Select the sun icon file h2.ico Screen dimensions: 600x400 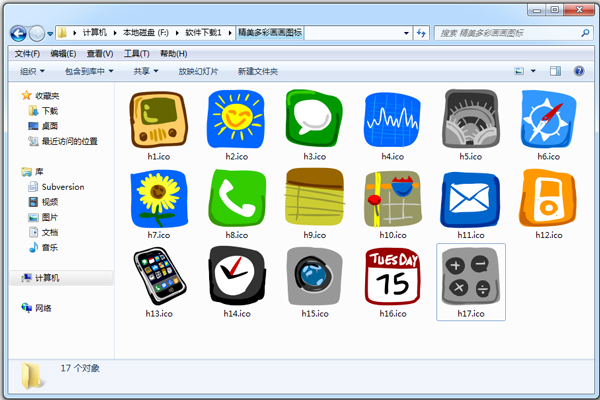(236, 118)
